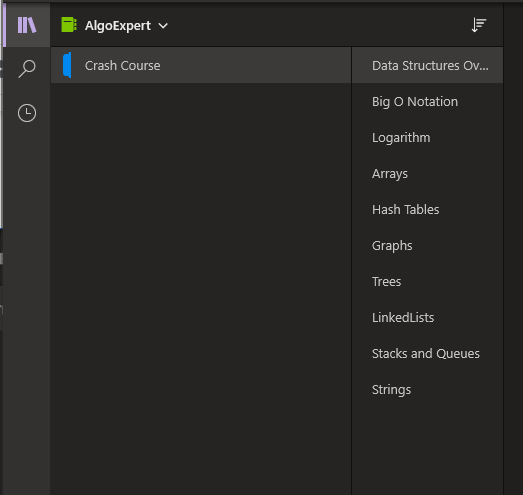Click the AlgoExpert notebook name

point(118,26)
